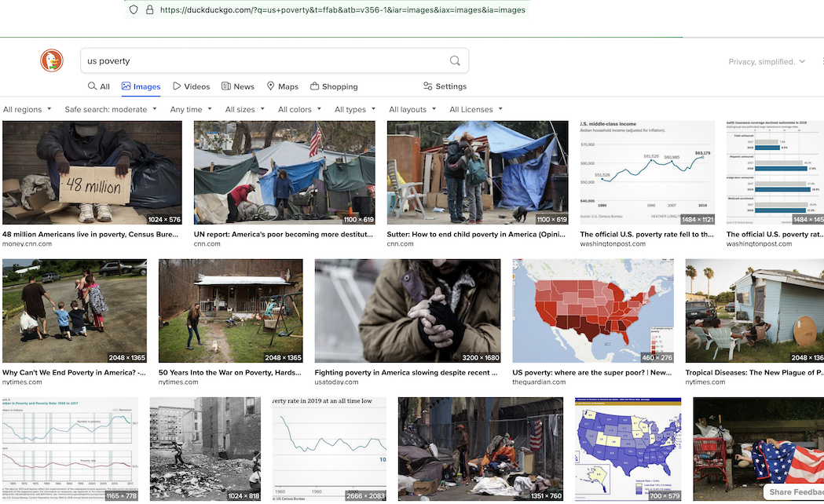Image resolution: width=824 pixels, height=504 pixels.
Task: Expand Privacy, simplified menu
Action: [x=767, y=61]
